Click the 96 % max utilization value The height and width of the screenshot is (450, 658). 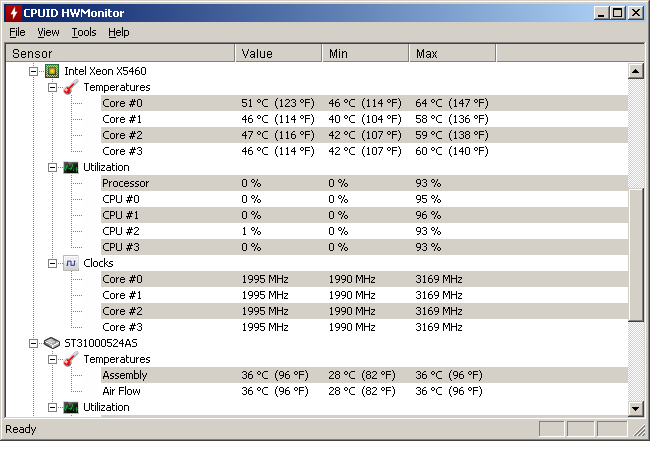coord(428,215)
